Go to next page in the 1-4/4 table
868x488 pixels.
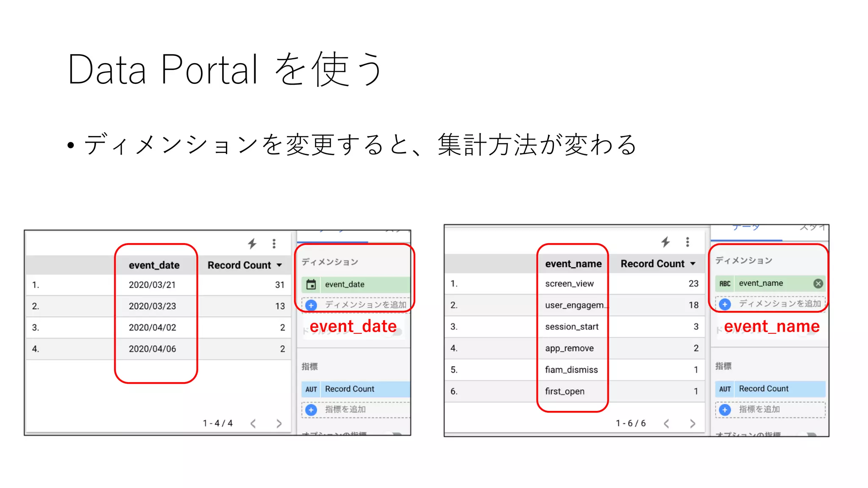[279, 423]
